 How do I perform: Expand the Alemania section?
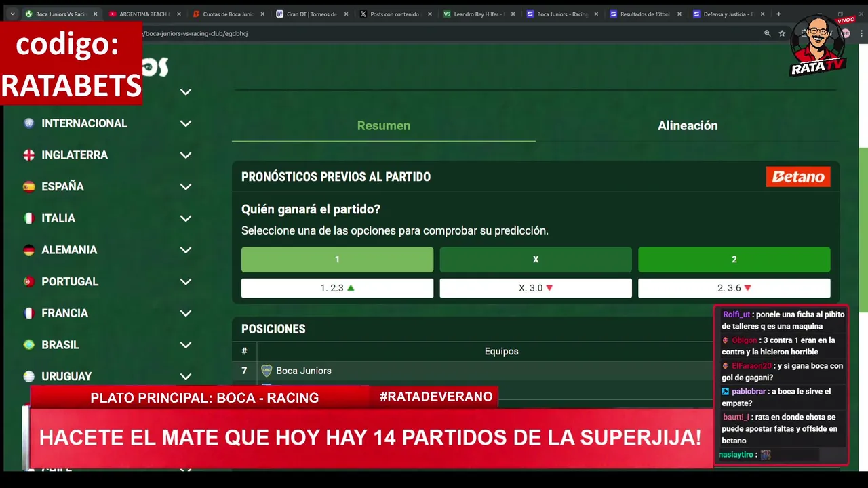pyautogui.click(x=186, y=250)
